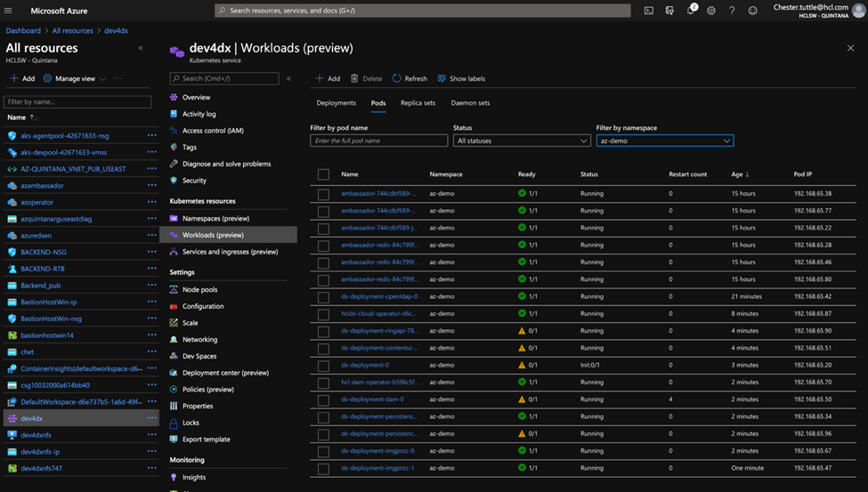Open ellipsis menu for chet resource

pyautogui.click(x=151, y=352)
